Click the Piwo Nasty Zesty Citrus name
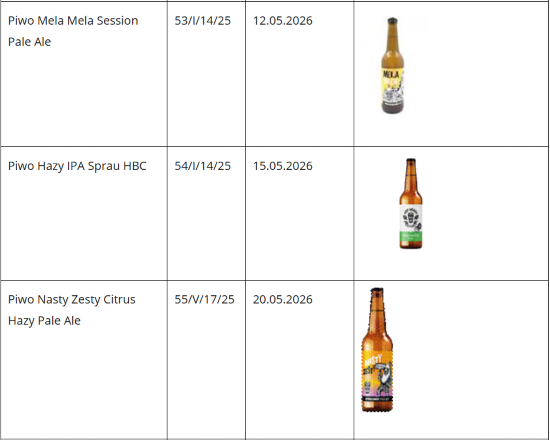550x440 pixels. [72, 300]
